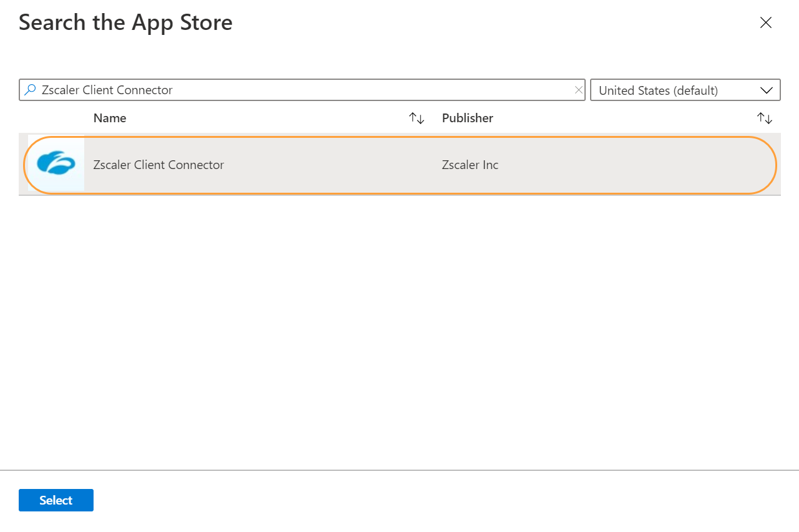
Task: Click the search magnifier icon
Action: [29, 90]
